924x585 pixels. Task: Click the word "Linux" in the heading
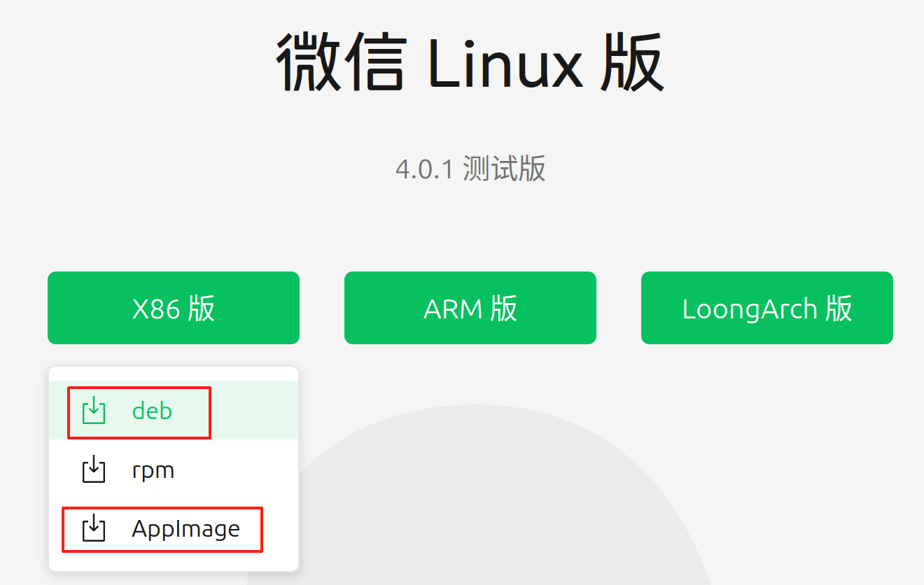point(504,63)
